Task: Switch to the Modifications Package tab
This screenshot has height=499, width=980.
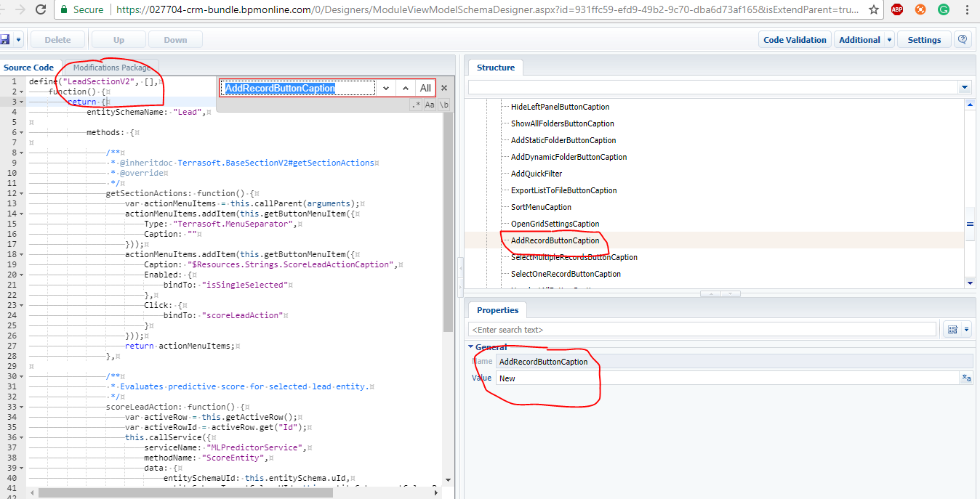Action: (112, 68)
